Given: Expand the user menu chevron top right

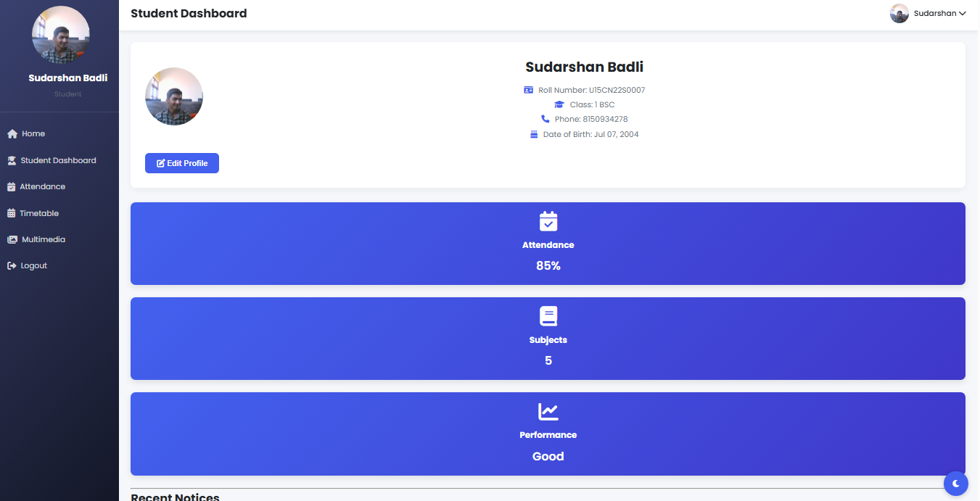Looking at the screenshot, I should click(964, 13).
